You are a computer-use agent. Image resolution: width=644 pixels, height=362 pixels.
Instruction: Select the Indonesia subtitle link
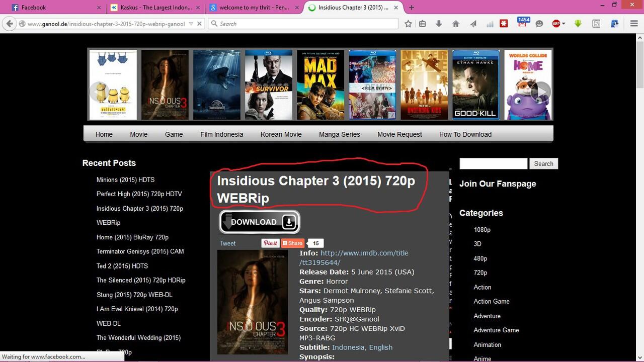click(348, 347)
